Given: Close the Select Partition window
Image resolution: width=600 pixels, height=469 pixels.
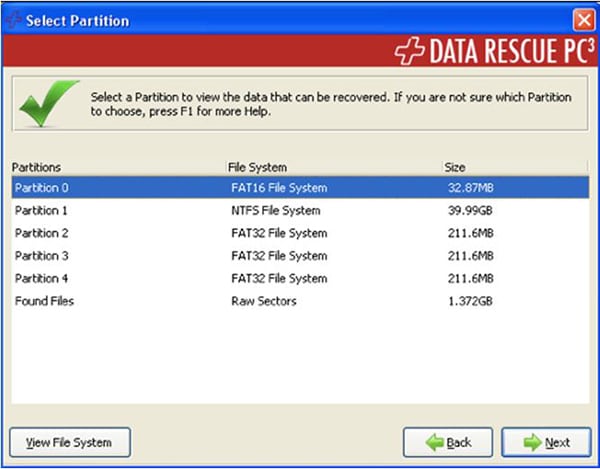Looking at the screenshot, I should pyautogui.click(x=584, y=20).
